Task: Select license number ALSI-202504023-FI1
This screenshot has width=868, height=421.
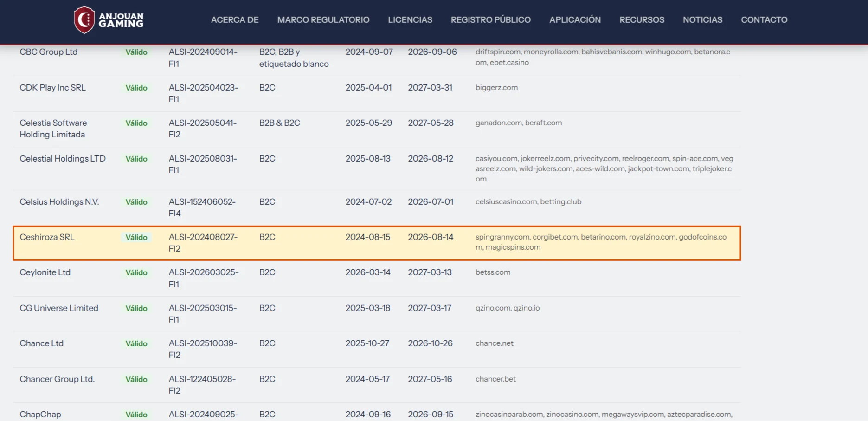Action: pyautogui.click(x=204, y=93)
